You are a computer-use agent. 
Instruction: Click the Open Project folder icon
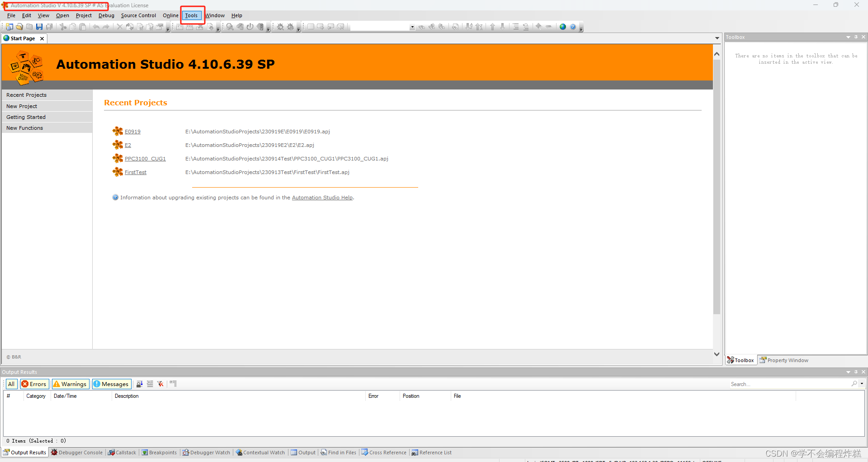[19, 27]
